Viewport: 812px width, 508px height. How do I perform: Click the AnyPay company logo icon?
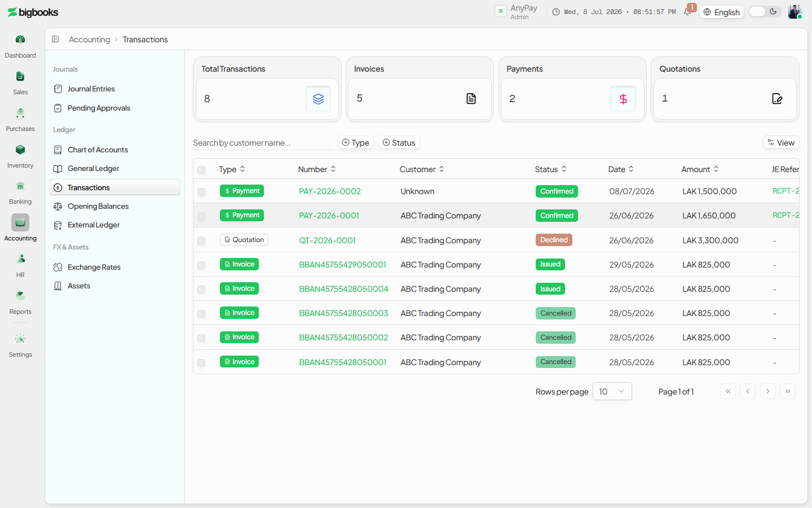click(x=500, y=11)
